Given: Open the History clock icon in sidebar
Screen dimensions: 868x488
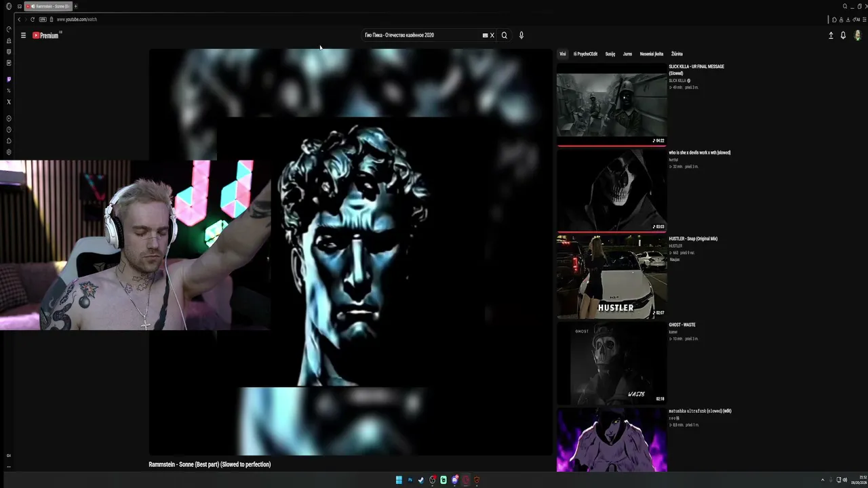Looking at the screenshot, I should [9, 129].
